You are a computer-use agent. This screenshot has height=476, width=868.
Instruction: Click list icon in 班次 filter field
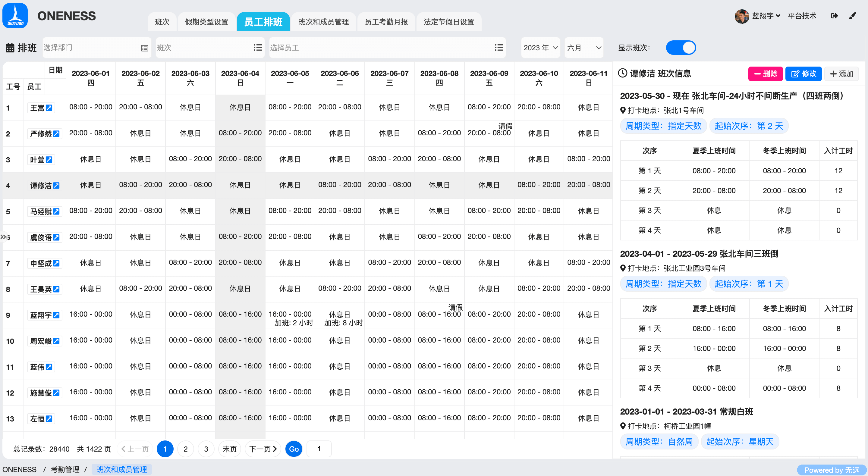coord(258,48)
